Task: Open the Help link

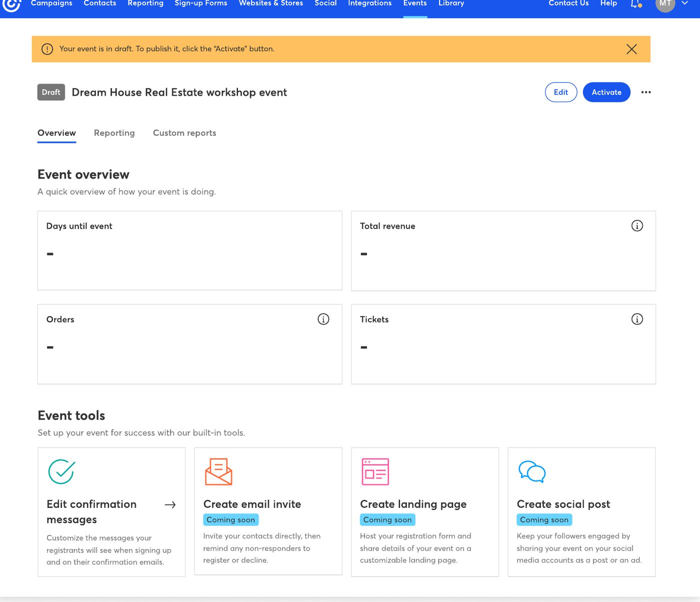Action: [x=608, y=3]
